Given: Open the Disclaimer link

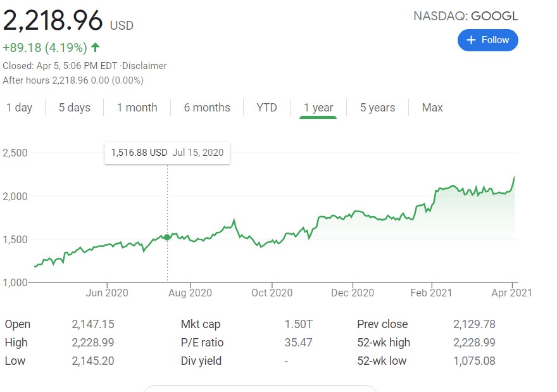Looking at the screenshot, I should 145,66.
